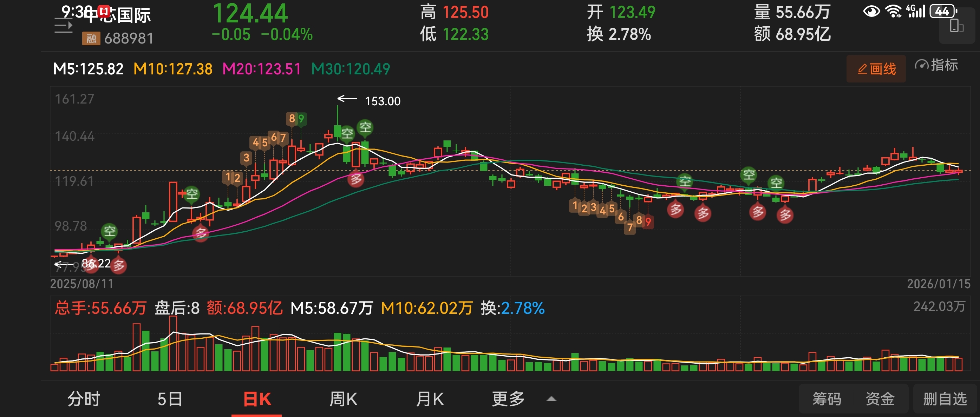Toggle the 画线 drawing mode
This screenshot has height=417, width=980.
click(876, 69)
